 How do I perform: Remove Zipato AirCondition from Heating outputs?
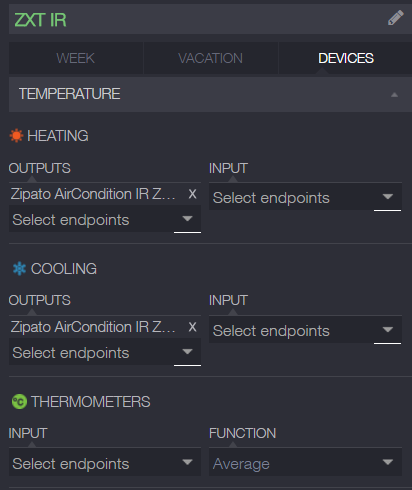192,194
